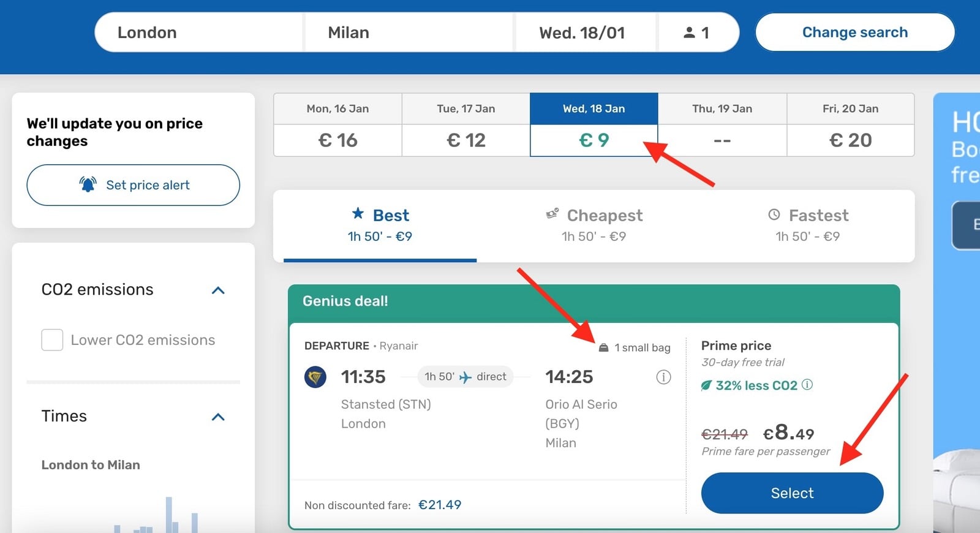Switch to the Cheapest tab
The height and width of the screenshot is (533, 980).
point(594,225)
